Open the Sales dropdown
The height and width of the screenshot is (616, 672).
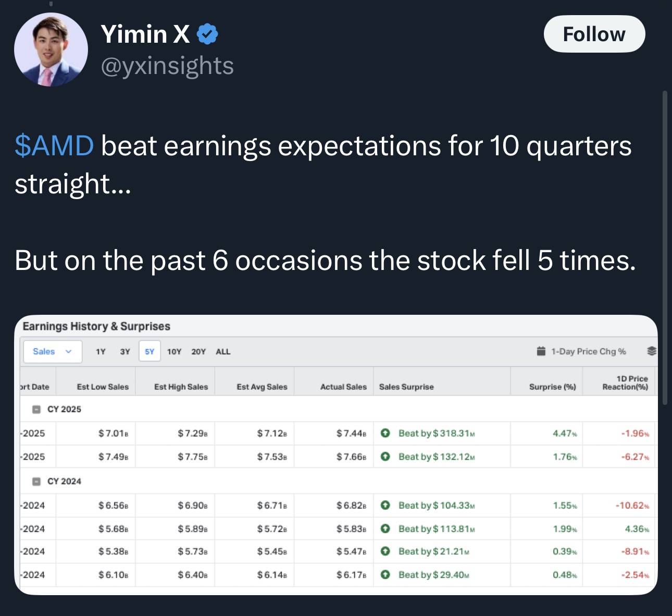tap(52, 352)
